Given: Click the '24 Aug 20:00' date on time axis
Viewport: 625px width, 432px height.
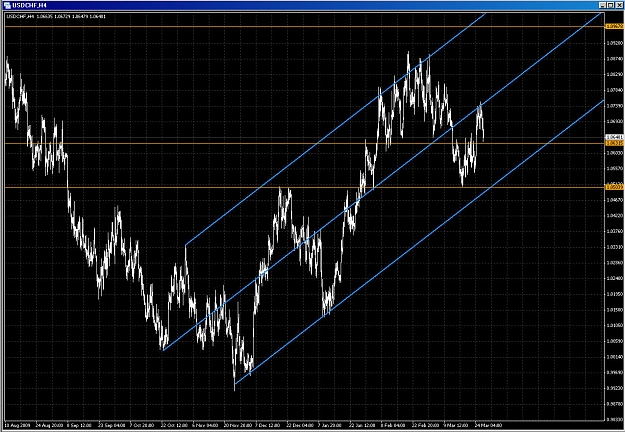Looking at the screenshot, I should click(x=49, y=425).
